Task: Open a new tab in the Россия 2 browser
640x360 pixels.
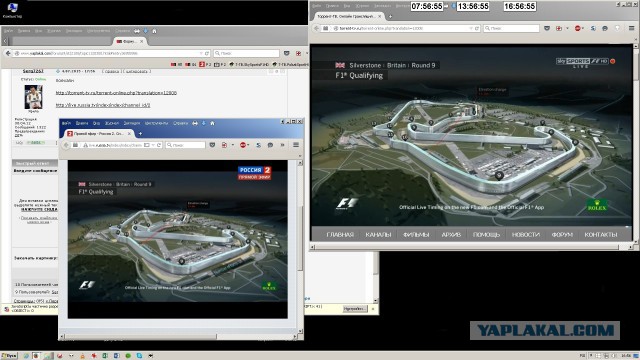Action: 140,133
